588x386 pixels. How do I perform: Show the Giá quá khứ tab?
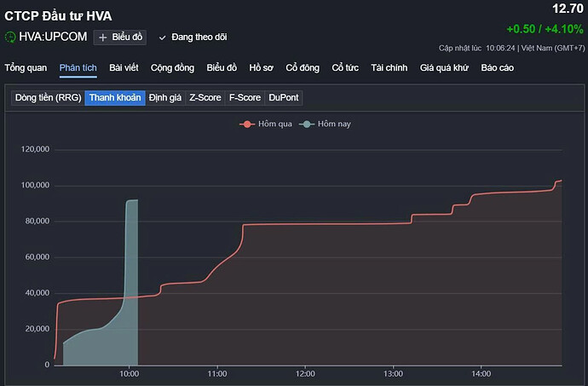coord(445,67)
